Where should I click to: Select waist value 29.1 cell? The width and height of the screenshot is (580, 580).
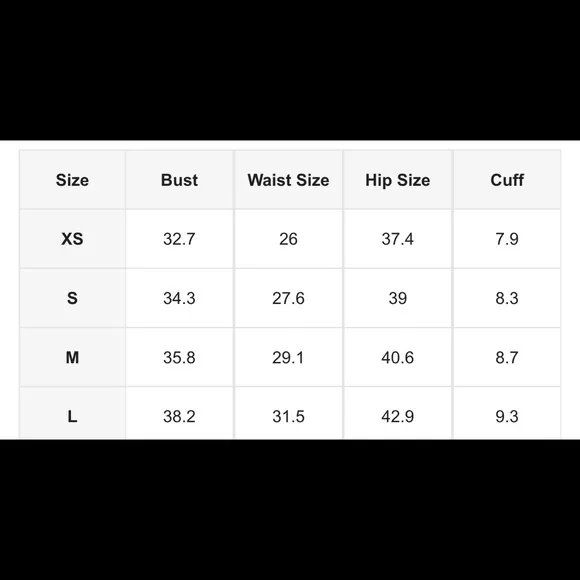288,357
